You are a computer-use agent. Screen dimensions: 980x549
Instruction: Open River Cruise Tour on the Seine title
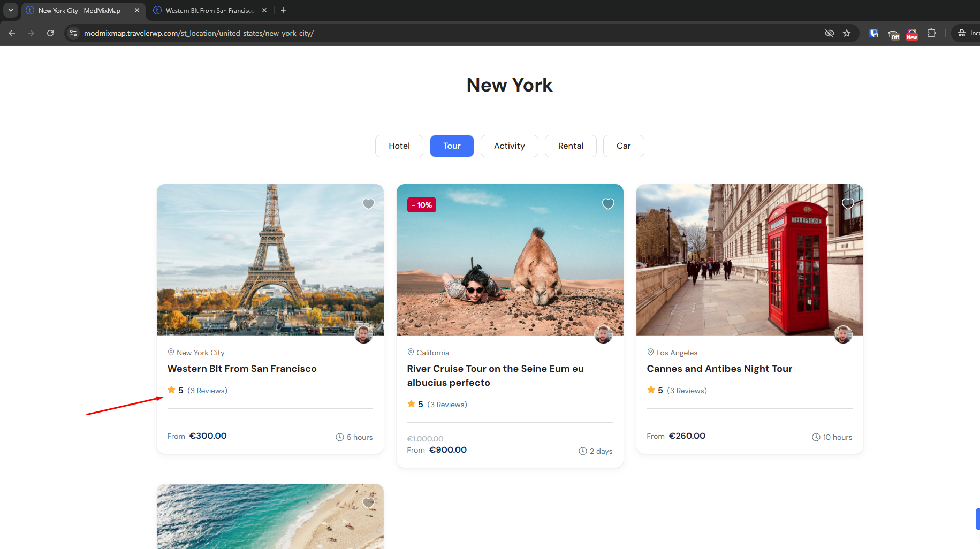pyautogui.click(x=495, y=376)
